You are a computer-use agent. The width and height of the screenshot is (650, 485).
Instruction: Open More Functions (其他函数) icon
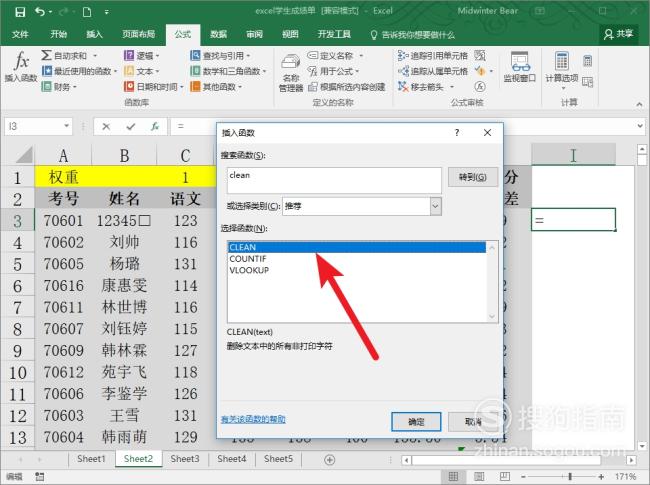[x=195, y=86]
